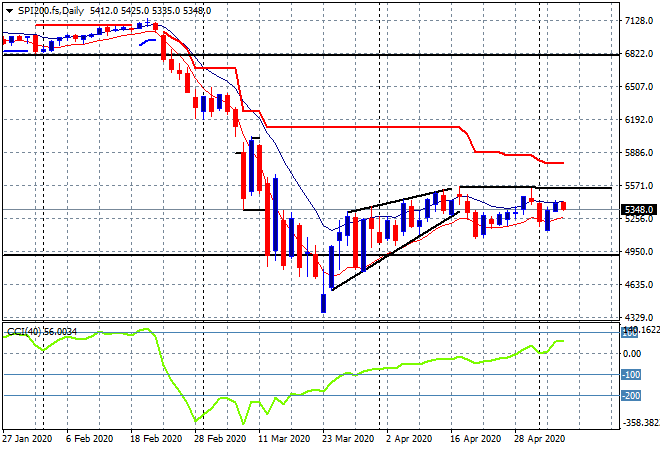Click the 2 Apr 2020 date label
The height and width of the screenshot is (450, 660).
(409, 439)
